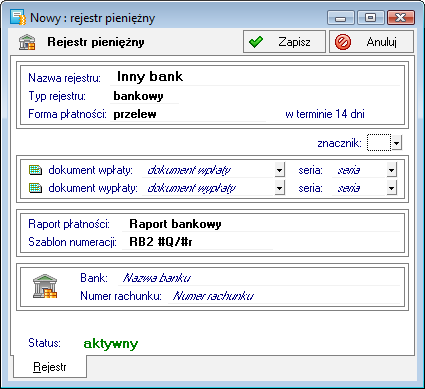Click the znacznik marker box
Image resolution: width=425 pixels, height=389 pixels.
click(x=379, y=143)
